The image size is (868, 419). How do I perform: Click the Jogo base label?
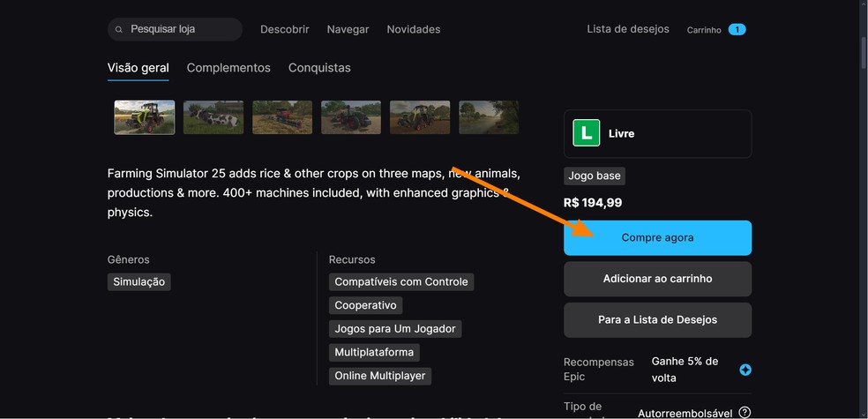pyautogui.click(x=595, y=176)
